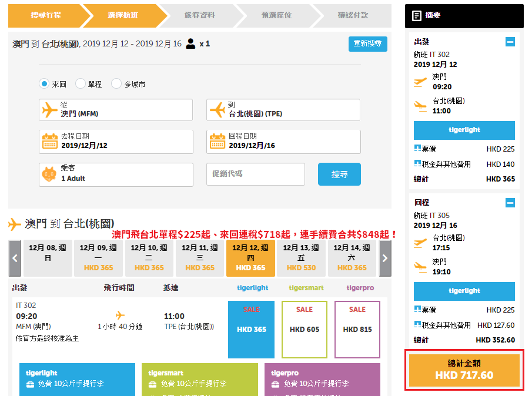Click the tigerlight bar in 出發 summary
Viewport: 532px width, 396px height.
[464, 130]
